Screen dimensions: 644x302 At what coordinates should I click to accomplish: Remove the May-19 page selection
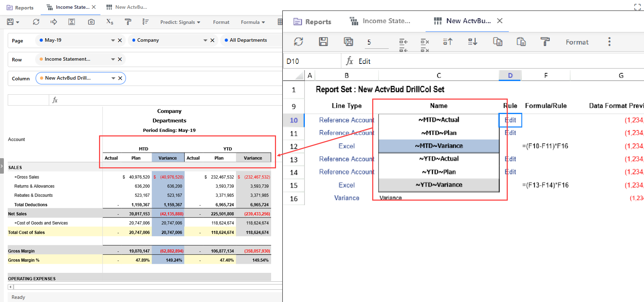click(x=120, y=40)
